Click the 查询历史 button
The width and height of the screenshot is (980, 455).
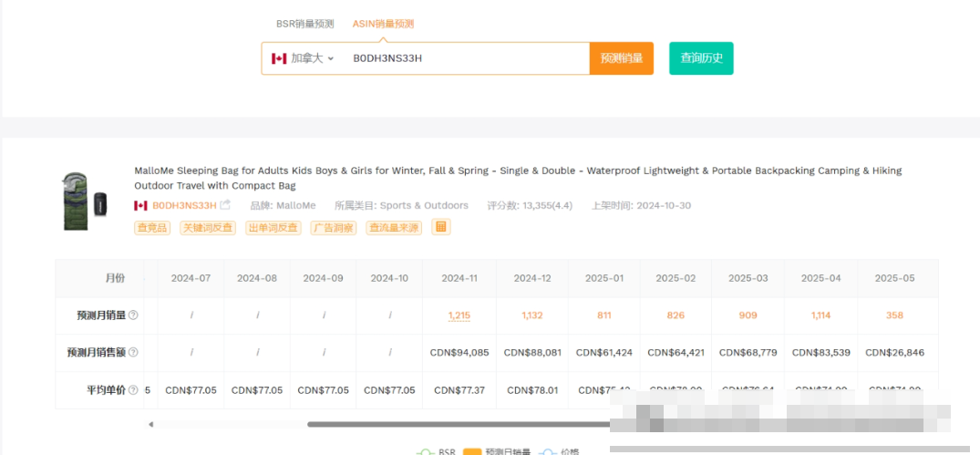pos(701,58)
